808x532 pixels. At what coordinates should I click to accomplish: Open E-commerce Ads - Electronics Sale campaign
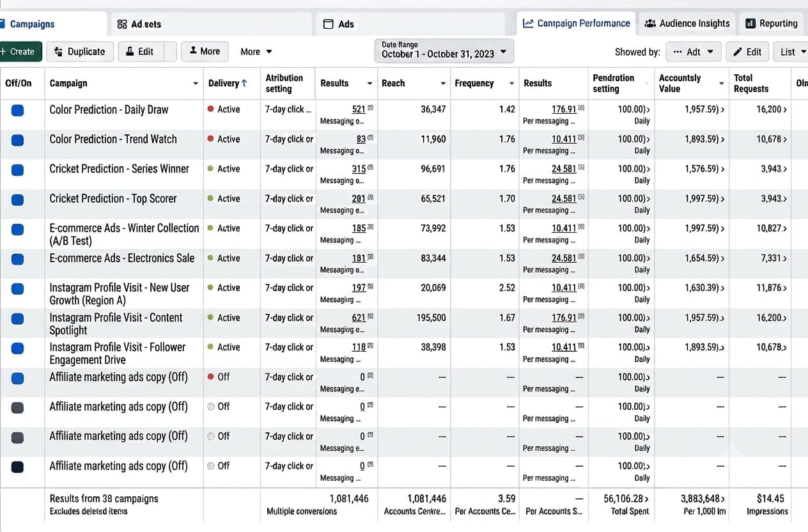[122, 258]
